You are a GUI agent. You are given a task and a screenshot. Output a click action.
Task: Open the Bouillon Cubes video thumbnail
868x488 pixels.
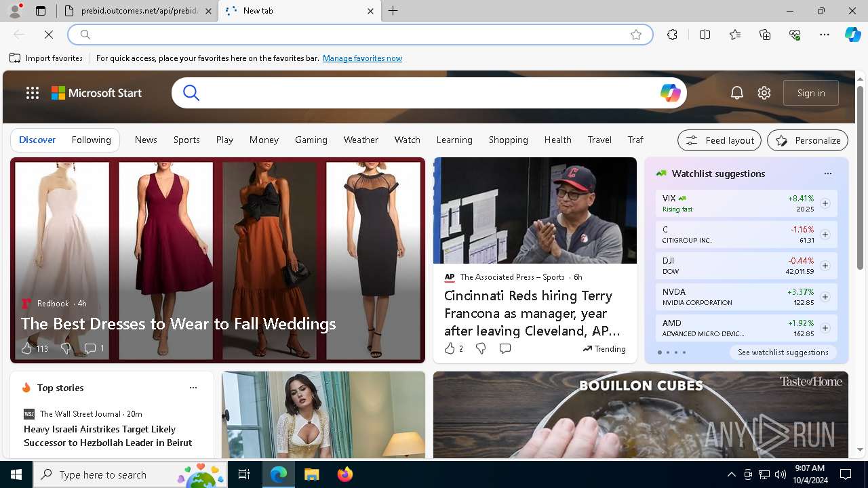point(641,414)
